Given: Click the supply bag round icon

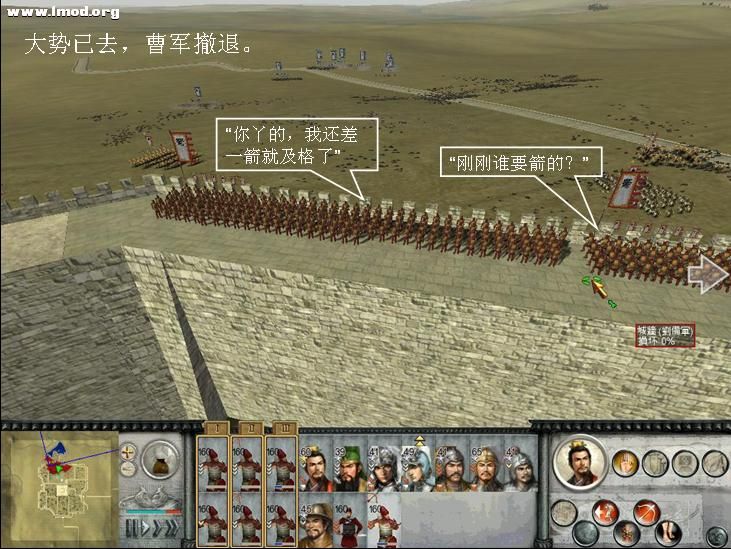Looking at the screenshot, I should click(x=160, y=460).
